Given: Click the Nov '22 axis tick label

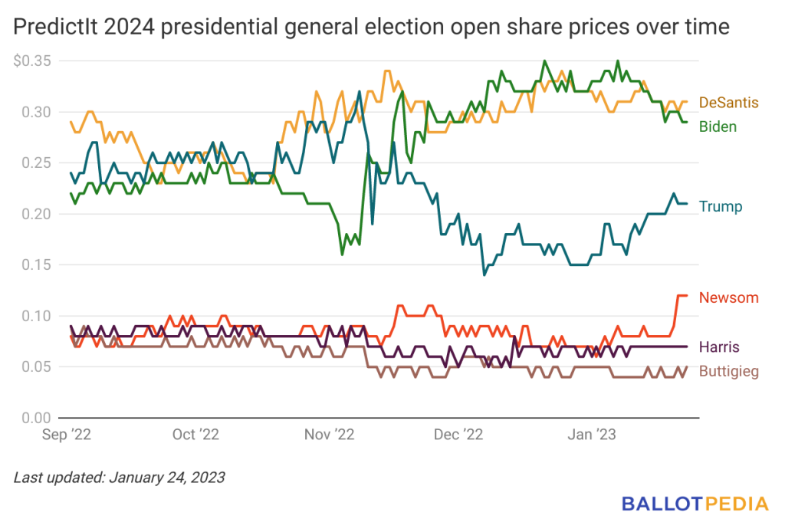Looking at the screenshot, I should tap(330, 434).
